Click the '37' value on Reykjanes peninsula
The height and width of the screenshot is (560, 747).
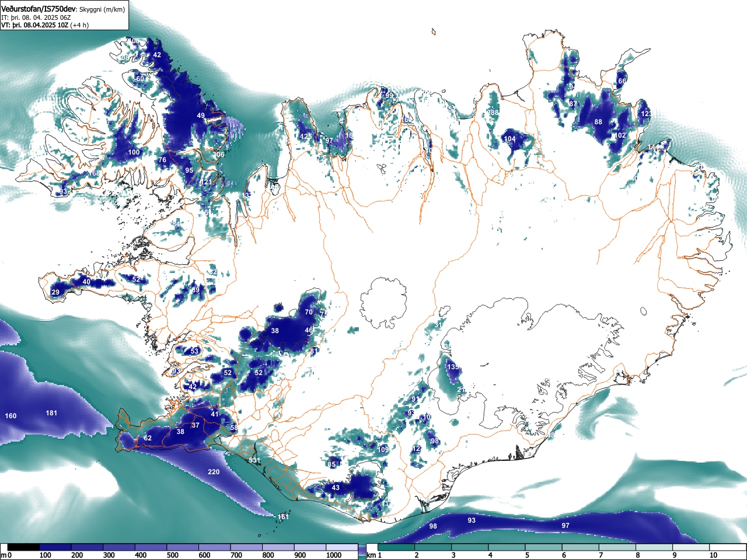196,425
